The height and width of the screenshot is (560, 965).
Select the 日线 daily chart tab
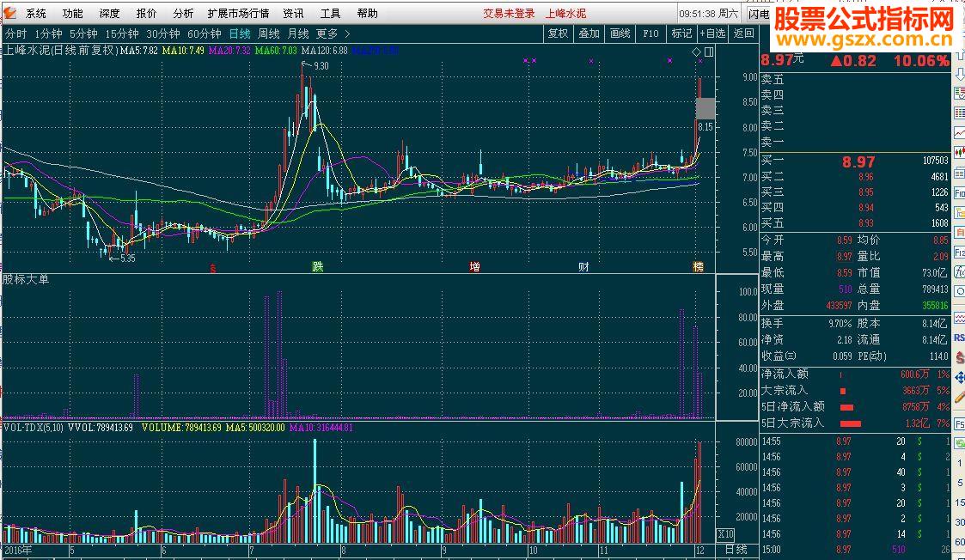pos(240,33)
